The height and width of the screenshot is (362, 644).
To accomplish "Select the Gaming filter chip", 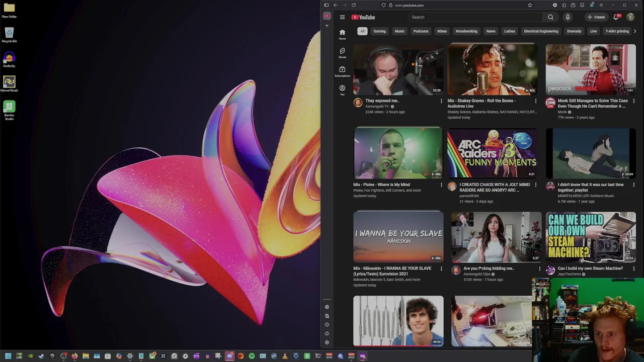I will [x=379, y=31].
